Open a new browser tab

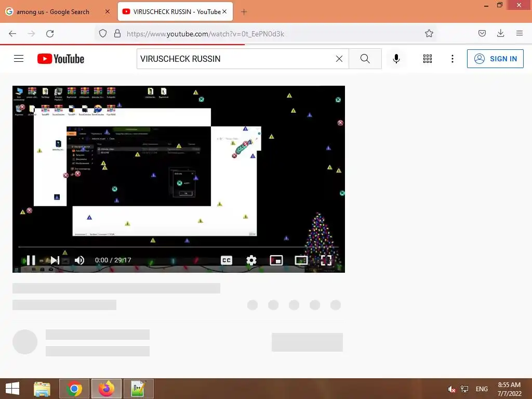point(244,12)
